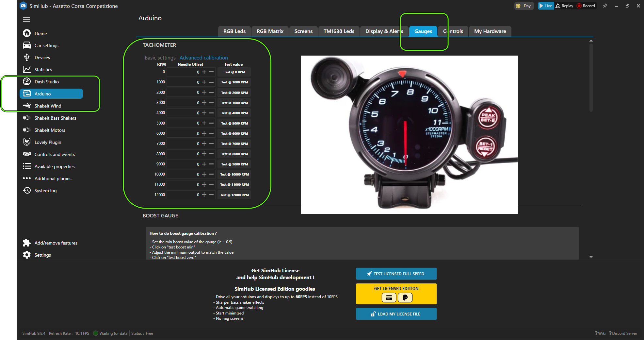Open the My Hardware tab
644x340 pixels.
pos(490,31)
